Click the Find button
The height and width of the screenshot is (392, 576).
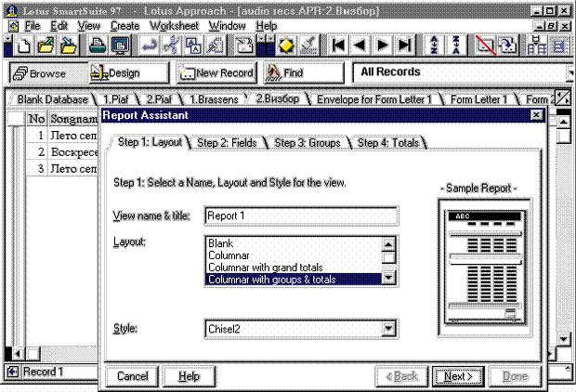click(x=304, y=73)
